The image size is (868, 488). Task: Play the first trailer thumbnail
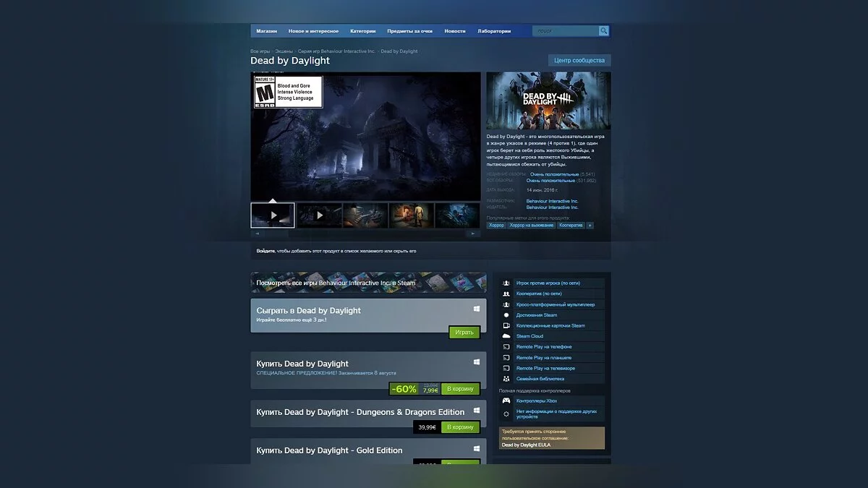pos(273,215)
